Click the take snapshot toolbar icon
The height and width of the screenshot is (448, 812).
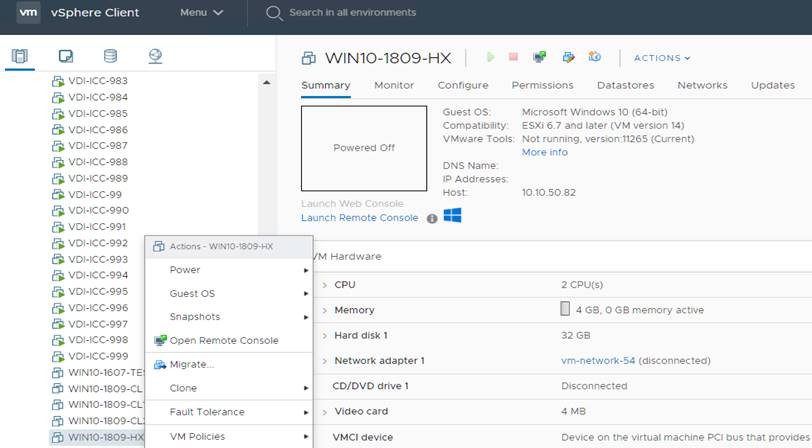coord(594,56)
